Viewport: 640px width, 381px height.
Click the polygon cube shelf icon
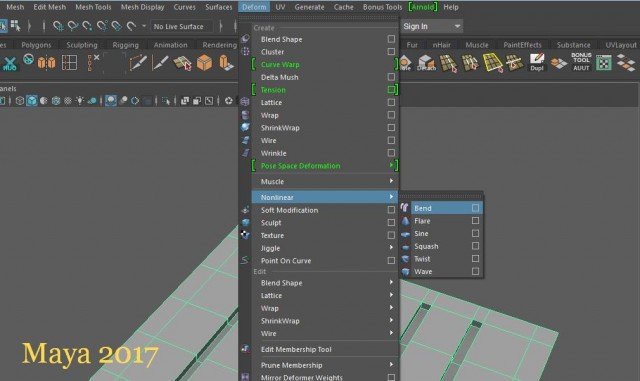coord(204,62)
